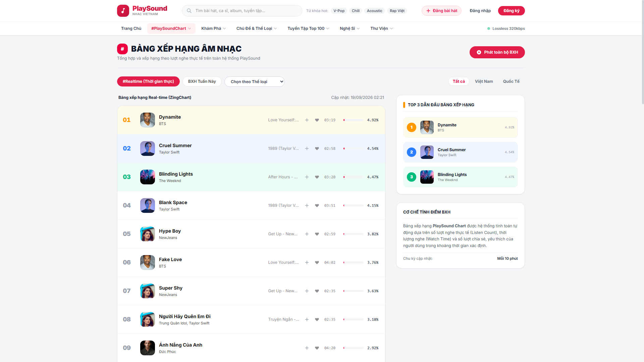Select the Tất cả region filter
The image size is (644, 362).
pyautogui.click(x=459, y=81)
